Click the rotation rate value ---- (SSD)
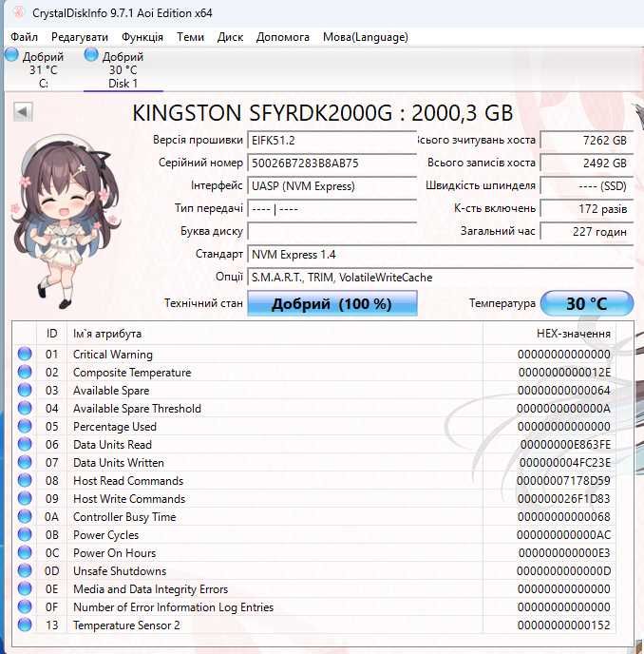Image resolution: width=644 pixels, height=654 pixels. coord(587,186)
